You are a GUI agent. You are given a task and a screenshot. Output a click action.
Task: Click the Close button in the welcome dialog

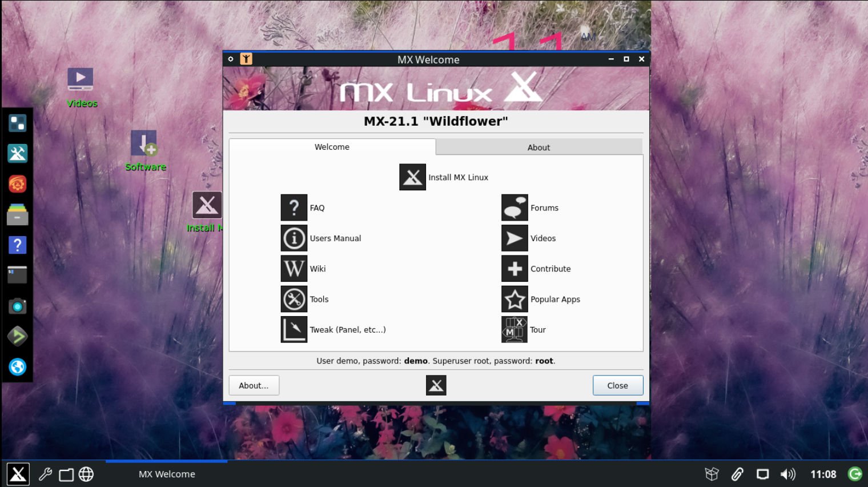point(617,385)
